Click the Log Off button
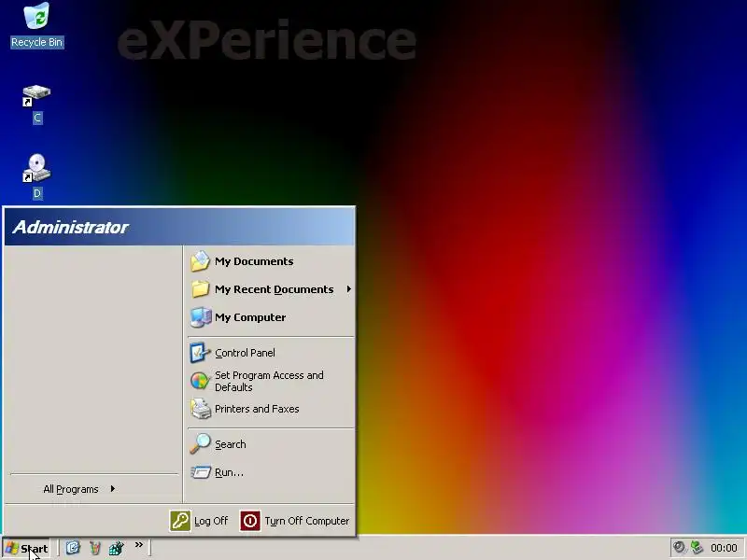Viewport: 747px width, 560px height. (199, 521)
